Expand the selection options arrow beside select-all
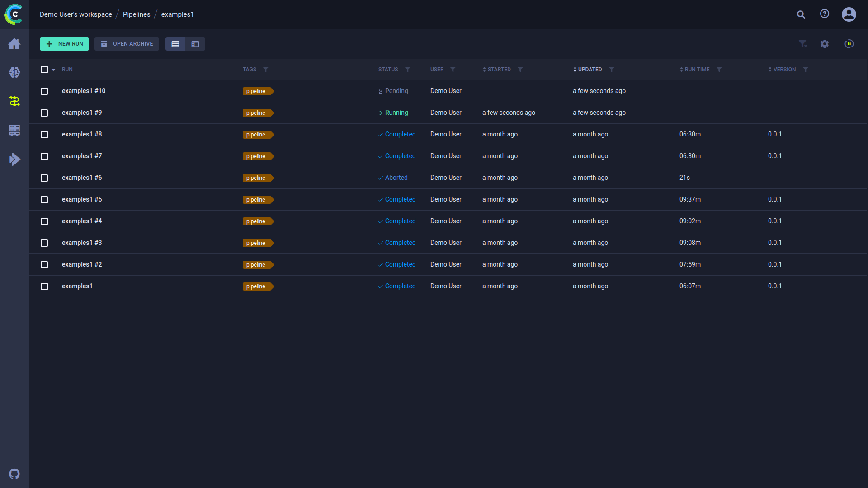Screen dimensions: 868x488 tap(52, 70)
